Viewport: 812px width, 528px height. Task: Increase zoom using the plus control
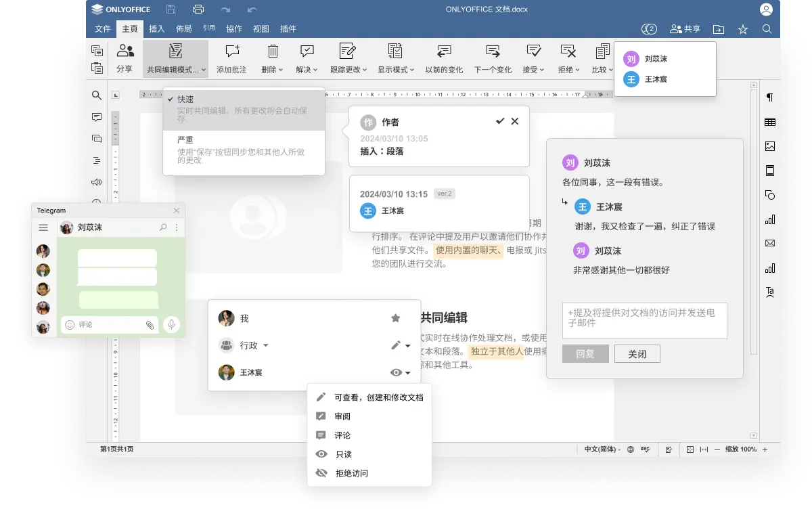[x=764, y=449]
